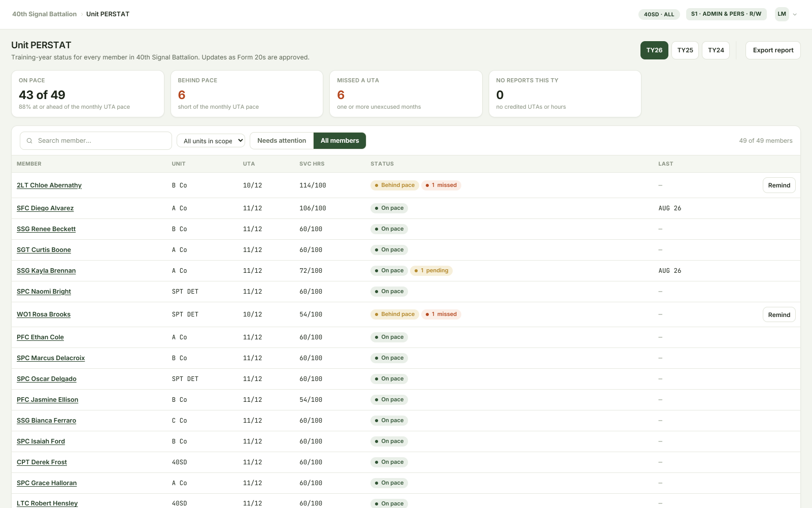Click the Export report button

point(773,50)
